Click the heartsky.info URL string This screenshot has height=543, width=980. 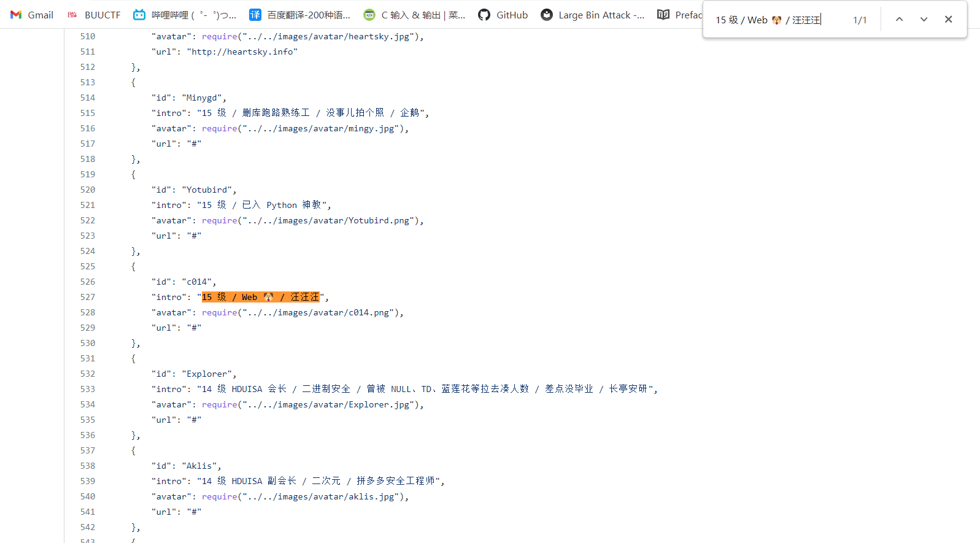242,52
